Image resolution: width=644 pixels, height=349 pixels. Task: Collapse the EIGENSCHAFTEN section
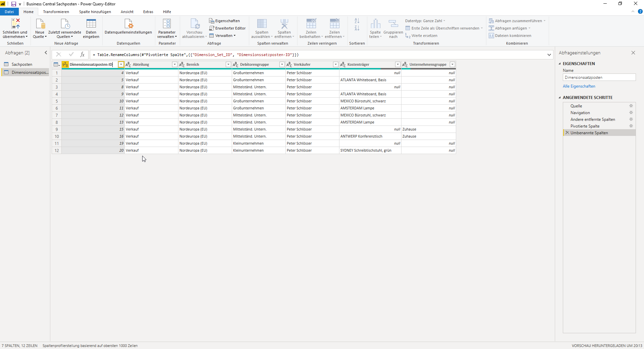click(x=559, y=63)
